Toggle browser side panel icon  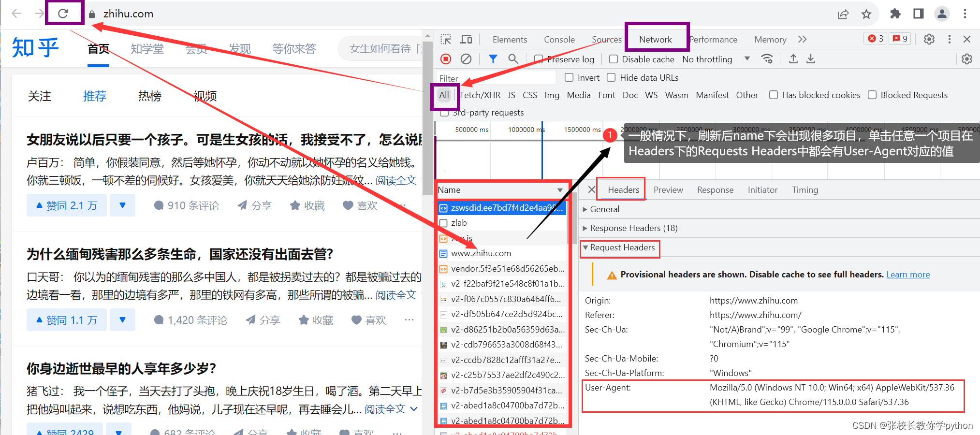(x=919, y=14)
